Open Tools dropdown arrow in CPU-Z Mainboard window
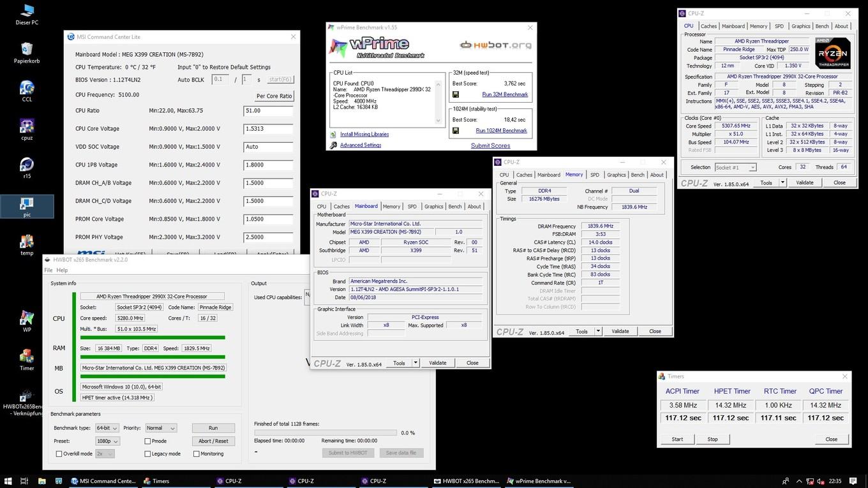 pyautogui.click(x=415, y=363)
